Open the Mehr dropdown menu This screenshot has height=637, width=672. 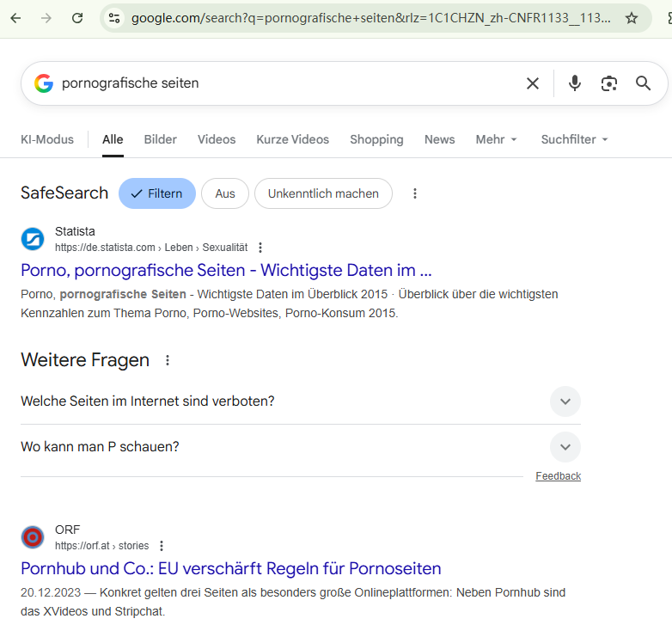pos(497,139)
